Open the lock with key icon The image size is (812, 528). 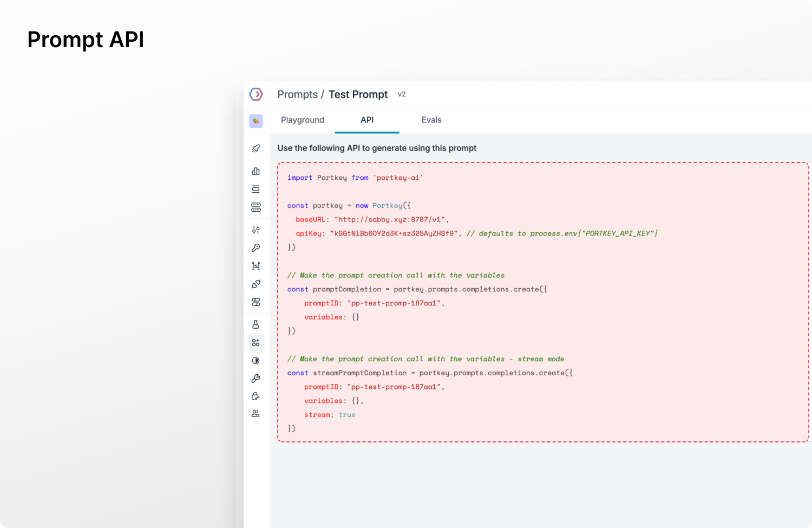256,396
